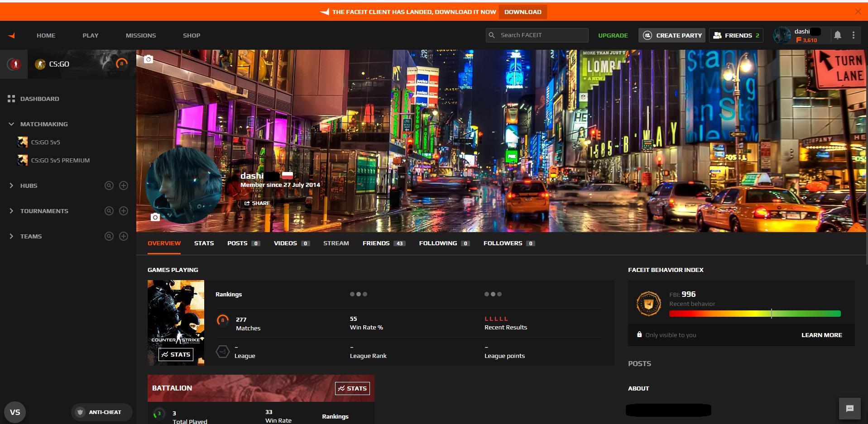868x424 pixels.
Task: Create a team using the plus icon
Action: [124, 236]
